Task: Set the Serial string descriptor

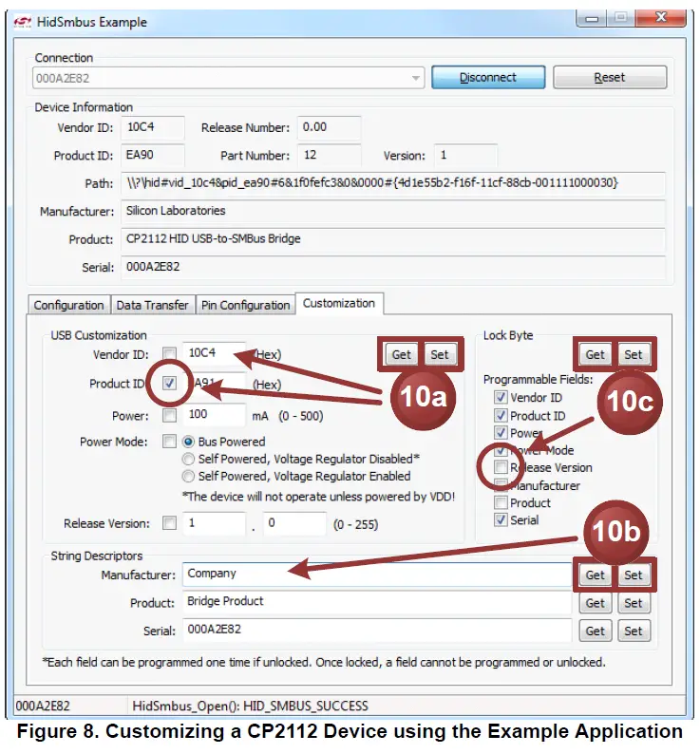Action: click(x=634, y=631)
